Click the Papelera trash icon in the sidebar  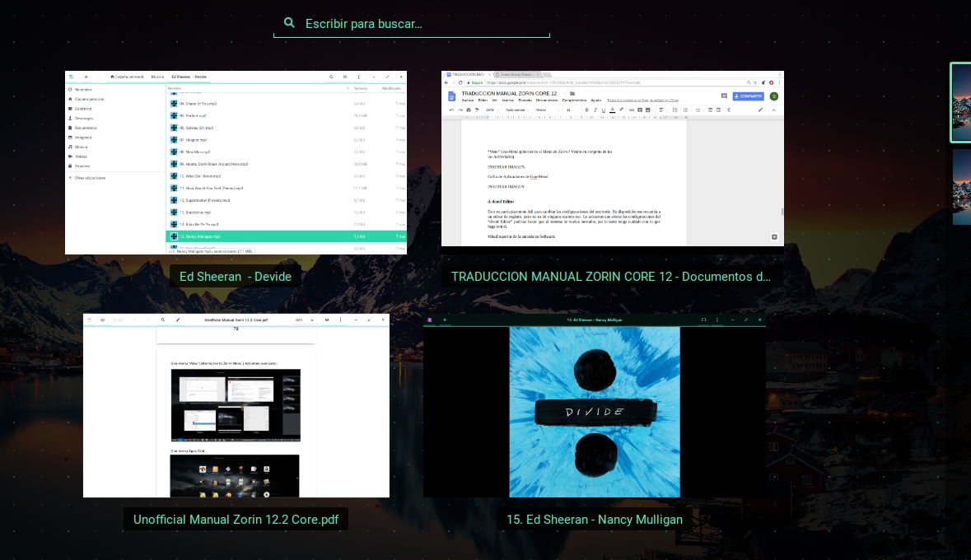[x=71, y=166]
